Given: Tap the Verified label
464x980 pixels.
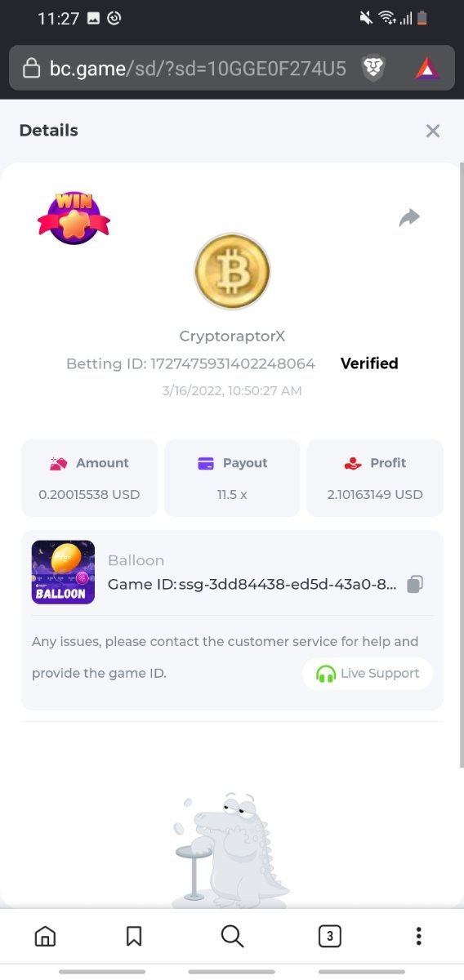Looking at the screenshot, I should [369, 363].
